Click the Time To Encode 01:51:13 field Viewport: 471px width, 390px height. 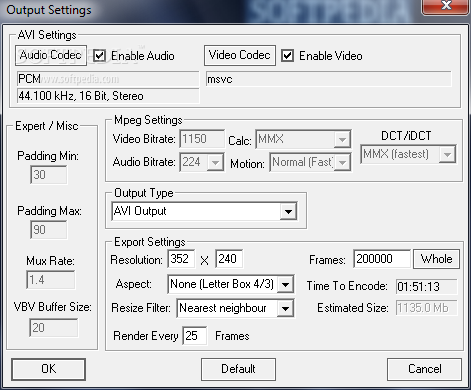pyautogui.click(x=426, y=287)
